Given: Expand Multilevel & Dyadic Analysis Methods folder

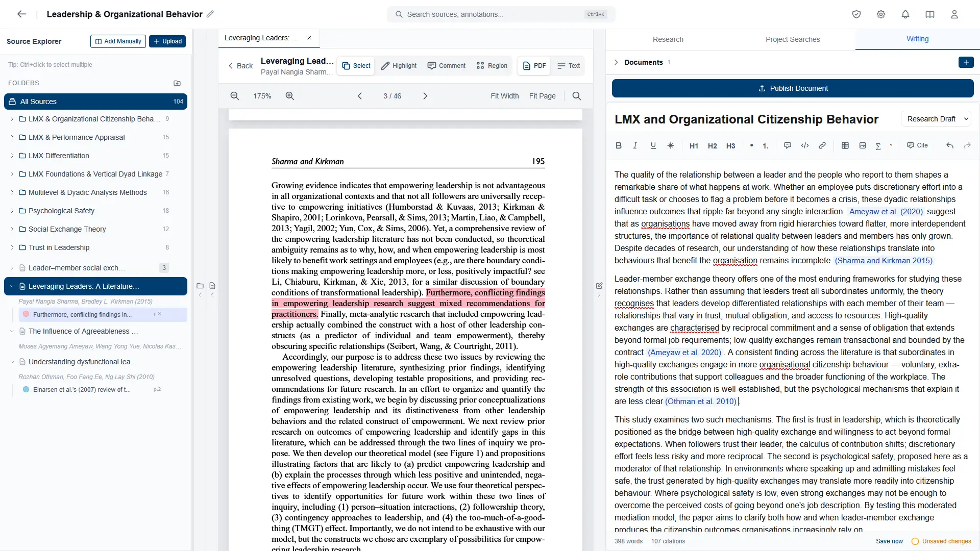Looking at the screenshot, I should coord(12,192).
